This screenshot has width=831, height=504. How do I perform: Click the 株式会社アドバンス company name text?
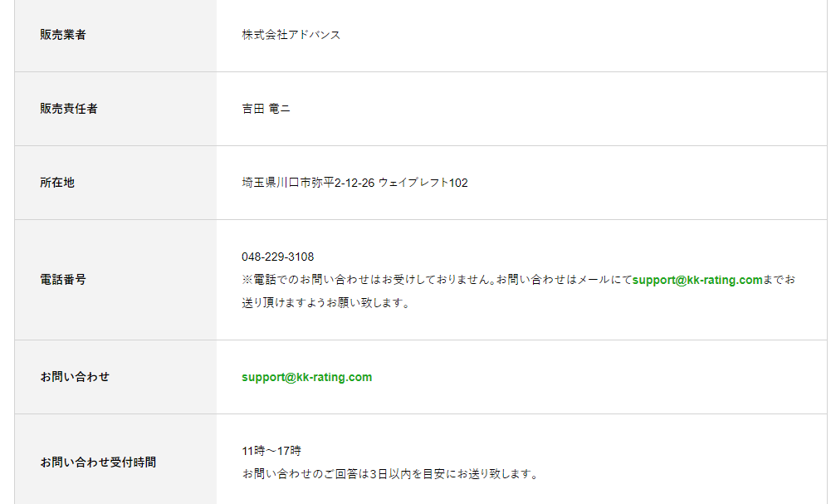point(291,35)
